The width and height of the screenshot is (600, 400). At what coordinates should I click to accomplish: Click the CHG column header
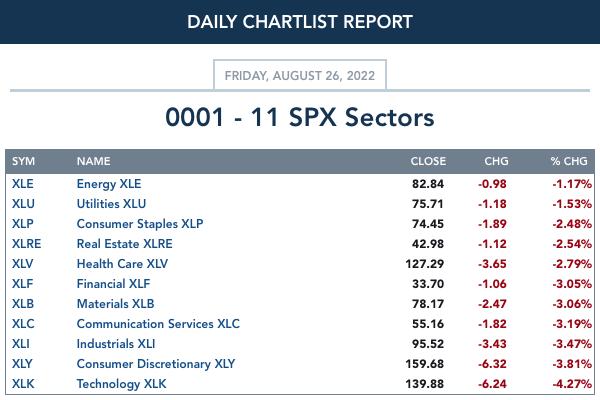click(496, 161)
